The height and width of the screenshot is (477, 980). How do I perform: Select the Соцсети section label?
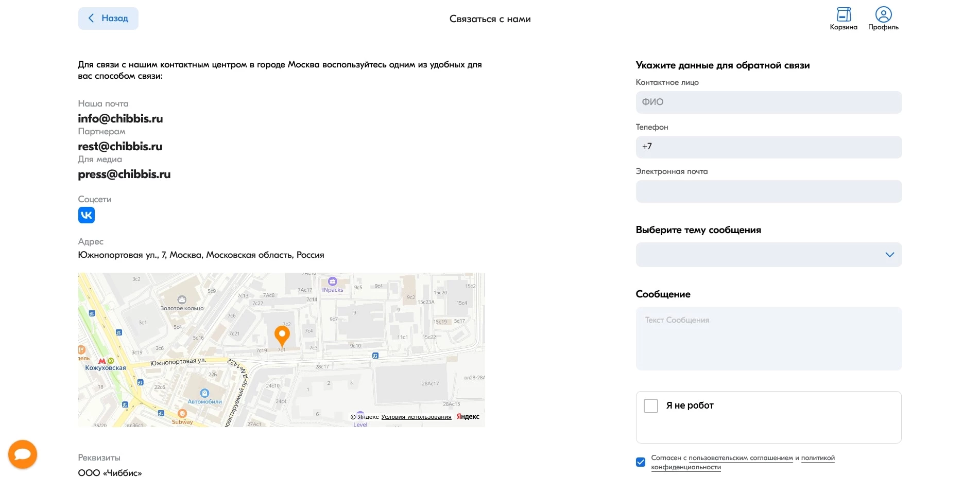coord(95,199)
